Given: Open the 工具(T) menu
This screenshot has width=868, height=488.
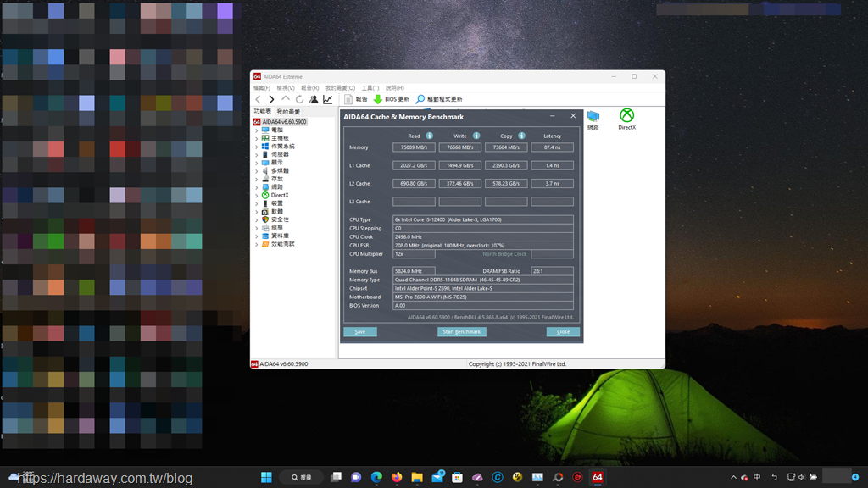Looking at the screenshot, I should [370, 88].
